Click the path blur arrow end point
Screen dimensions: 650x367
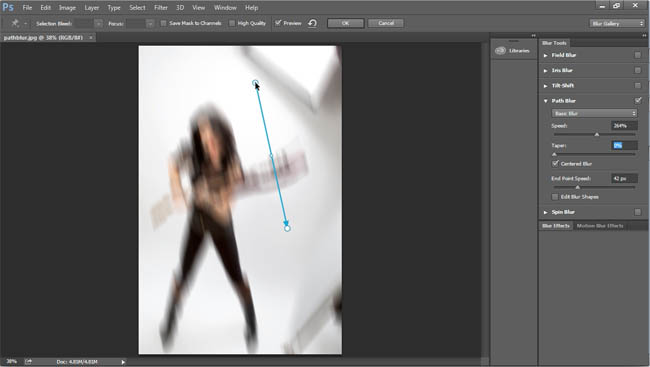(x=287, y=228)
